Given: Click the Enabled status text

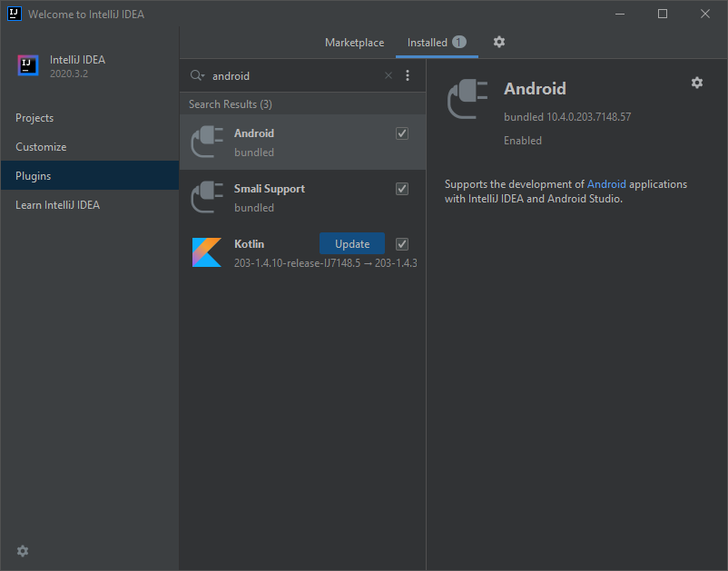Looking at the screenshot, I should (x=523, y=141).
